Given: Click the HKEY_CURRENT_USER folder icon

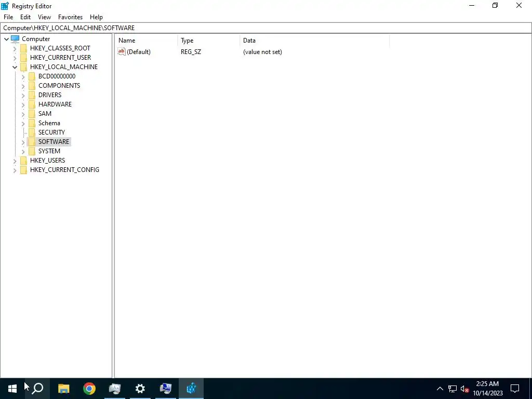Looking at the screenshot, I should point(23,58).
